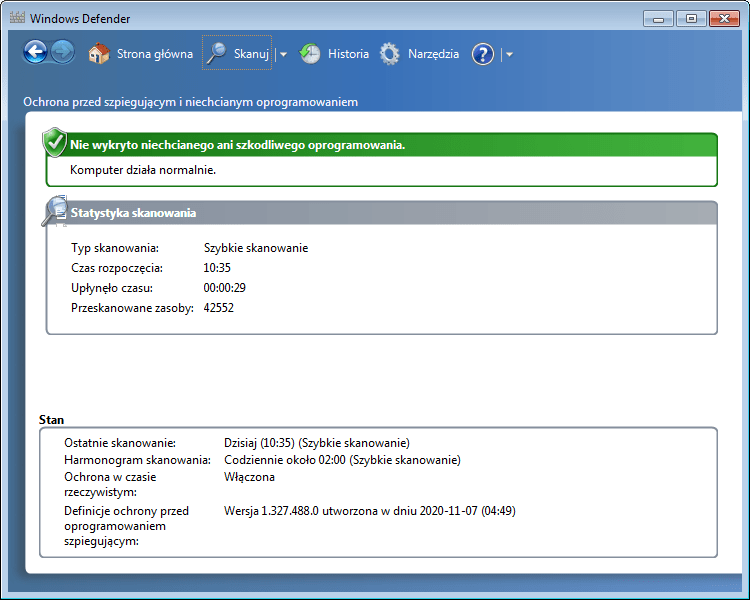Screen dimensions: 750x600
Task: Click the elapsed time value 00:00:29
Action: coord(225,288)
